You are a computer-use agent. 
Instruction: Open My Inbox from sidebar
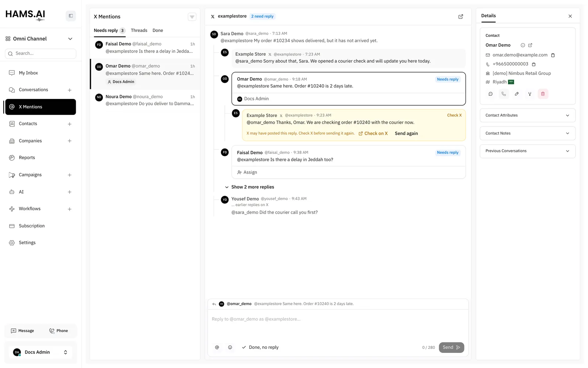40,73
